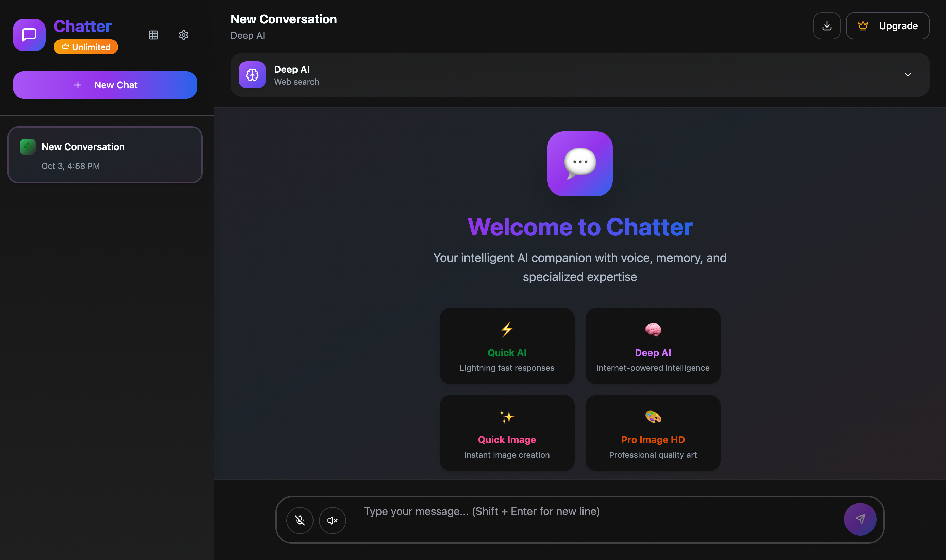Viewport: 946px width, 560px height.
Task: Click the Chatter logo icon in sidebar
Action: [x=29, y=35]
